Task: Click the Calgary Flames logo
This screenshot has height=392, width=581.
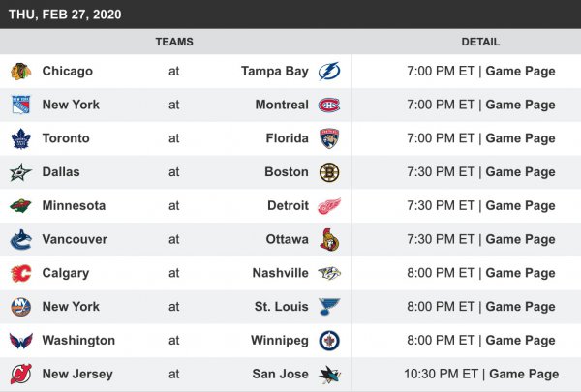Action: pyautogui.click(x=20, y=273)
